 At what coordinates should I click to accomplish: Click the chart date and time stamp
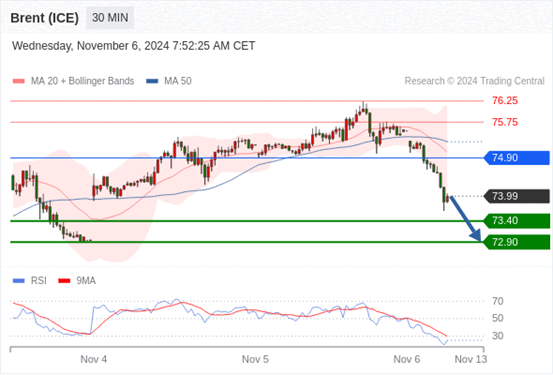[x=133, y=46]
